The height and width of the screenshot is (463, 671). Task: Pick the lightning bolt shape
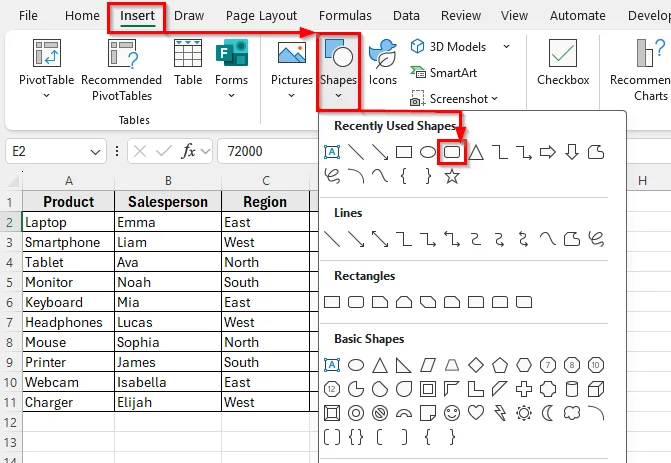point(500,413)
